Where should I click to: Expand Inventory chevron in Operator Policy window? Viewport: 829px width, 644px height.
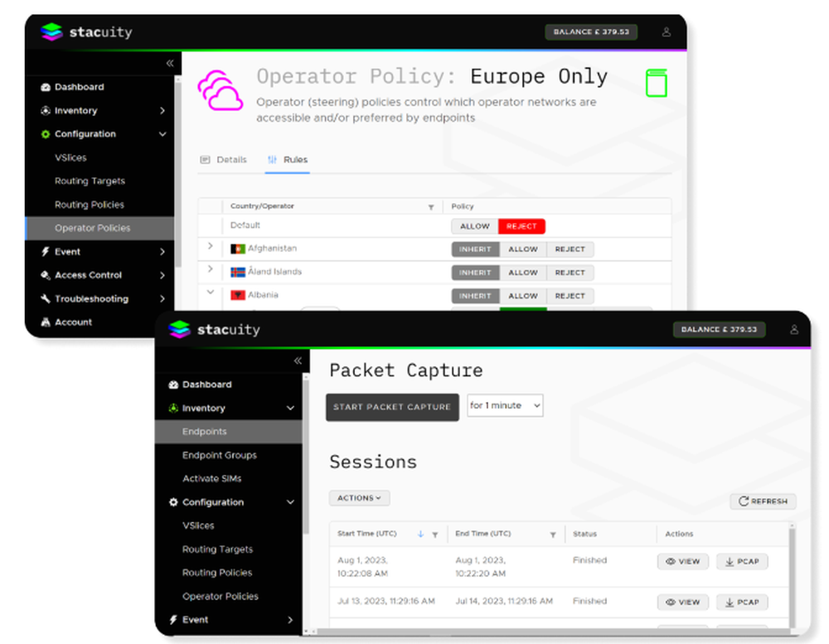pyautogui.click(x=162, y=111)
